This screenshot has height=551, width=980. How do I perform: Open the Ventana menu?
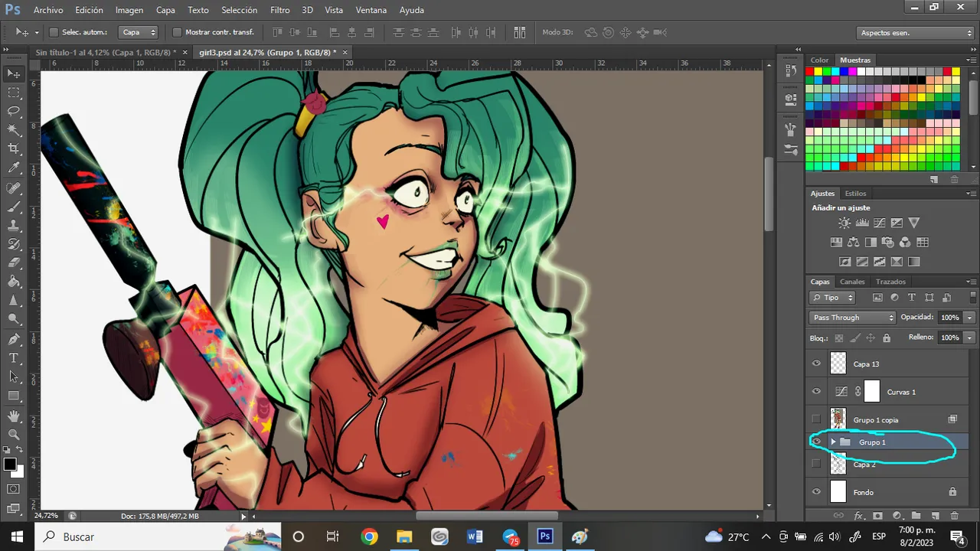(x=371, y=10)
